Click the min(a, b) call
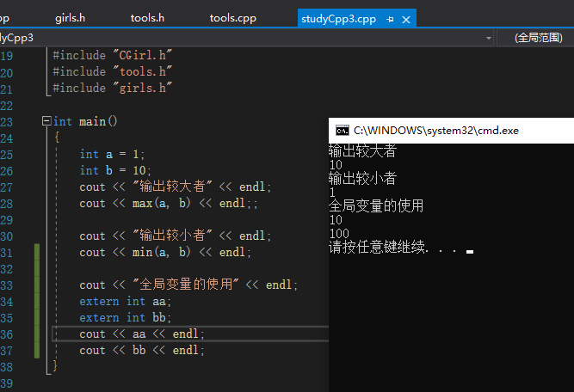The height and width of the screenshot is (392, 574). click(x=162, y=252)
